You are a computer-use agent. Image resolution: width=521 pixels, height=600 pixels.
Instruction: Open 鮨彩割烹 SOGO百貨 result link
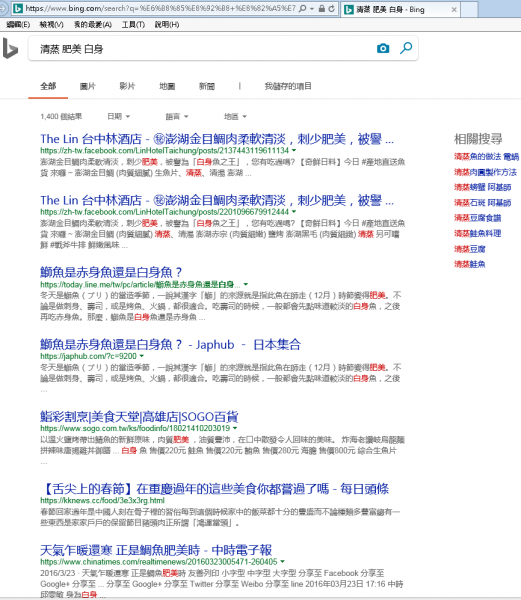pyautogui.click(x=139, y=416)
